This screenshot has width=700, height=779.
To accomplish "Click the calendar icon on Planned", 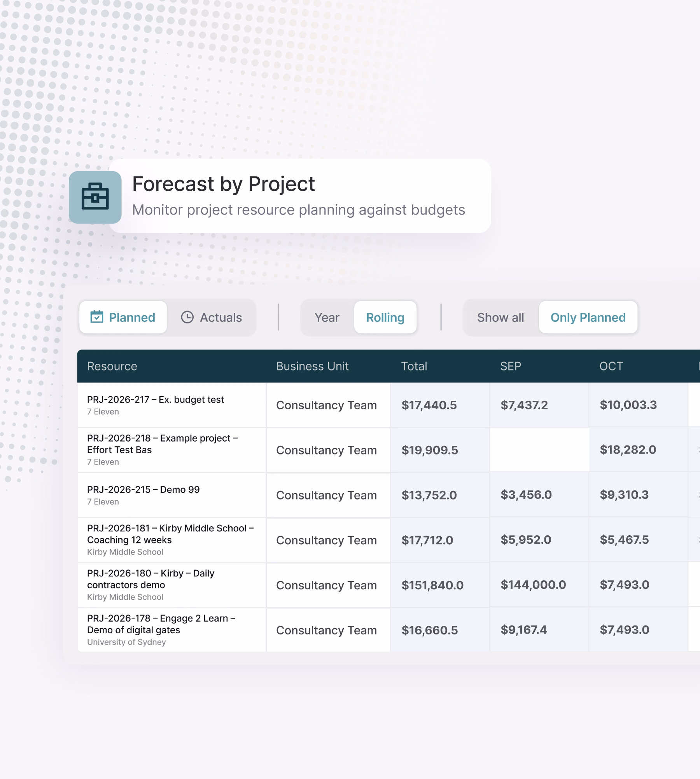I will tap(97, 317).
